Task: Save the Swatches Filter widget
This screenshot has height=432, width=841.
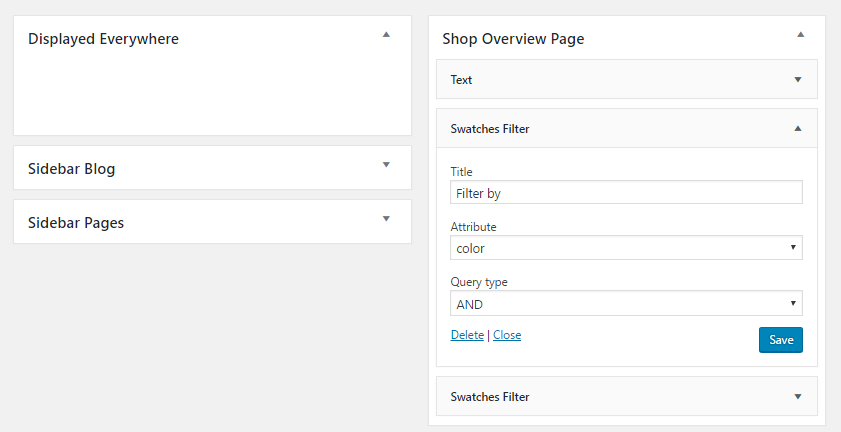Action: tap(780, 340)
